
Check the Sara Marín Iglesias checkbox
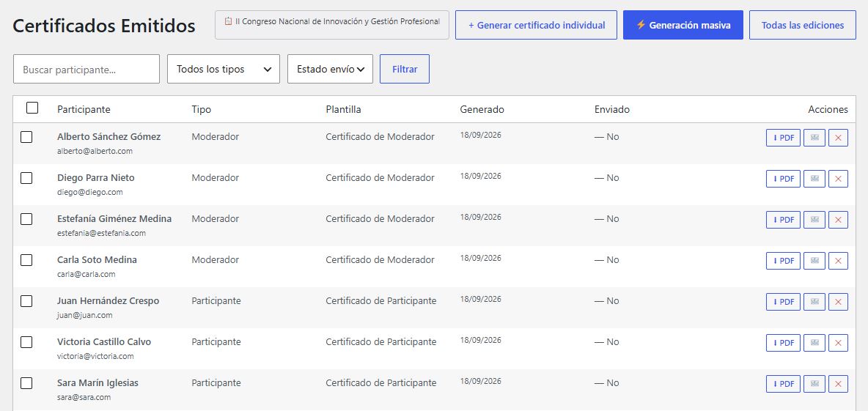[26, 382]
